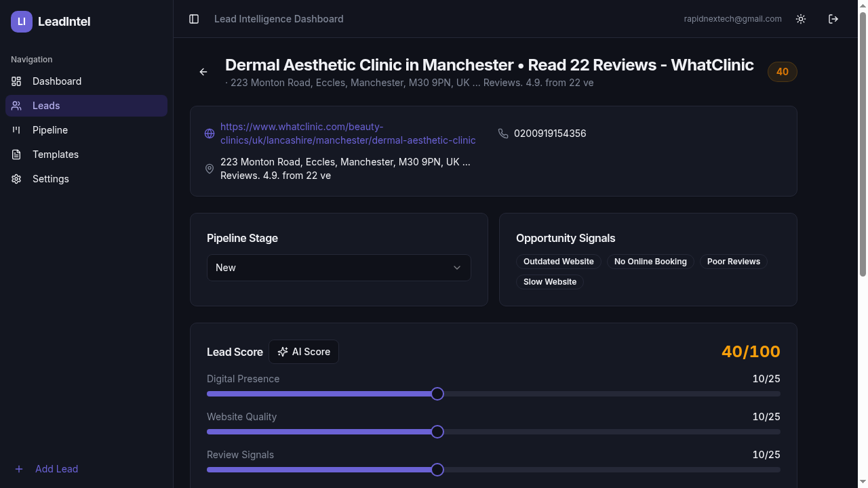Click the Leads people icon
868x488 pixels.
(16, 106)
